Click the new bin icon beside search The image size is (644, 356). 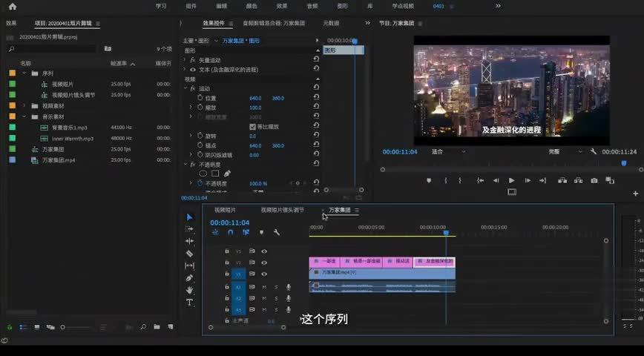click(108, 48)
